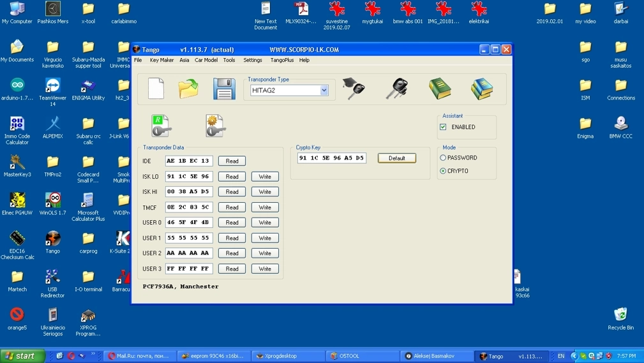Click Write button for ISK LO
The width and height of the screenshot is (644, 363).
click(x=265, y=177)
